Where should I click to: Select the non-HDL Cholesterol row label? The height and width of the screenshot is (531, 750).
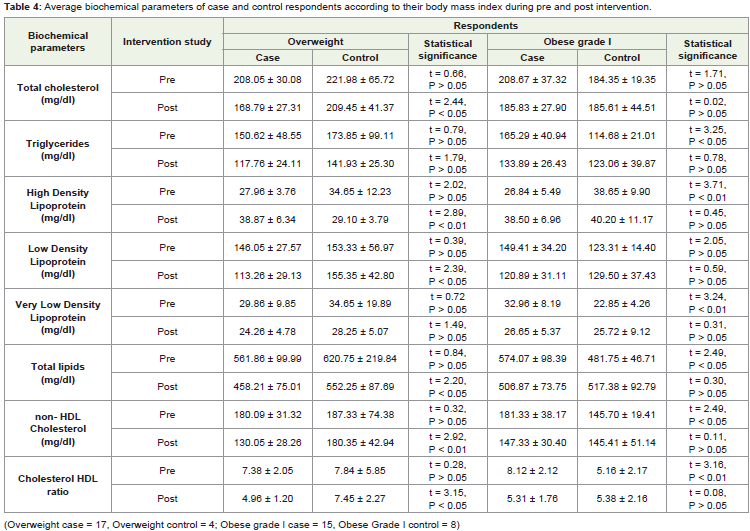[x=58, y=429]
